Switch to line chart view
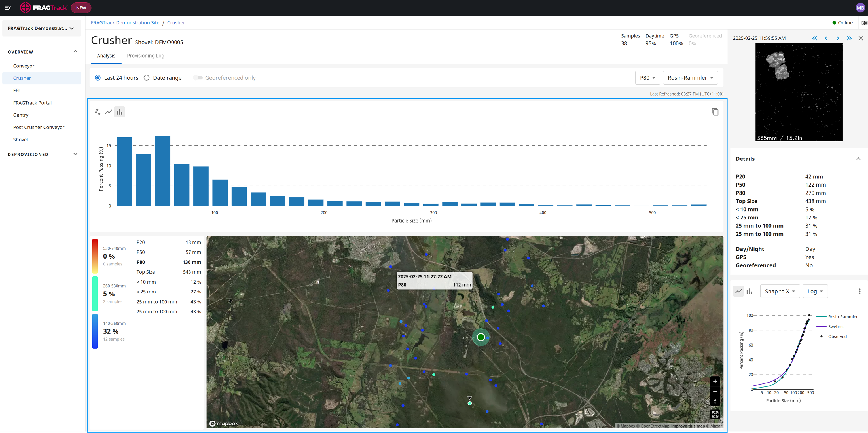Viewport: 868px width, 433px height. click(x=109, y=112)
